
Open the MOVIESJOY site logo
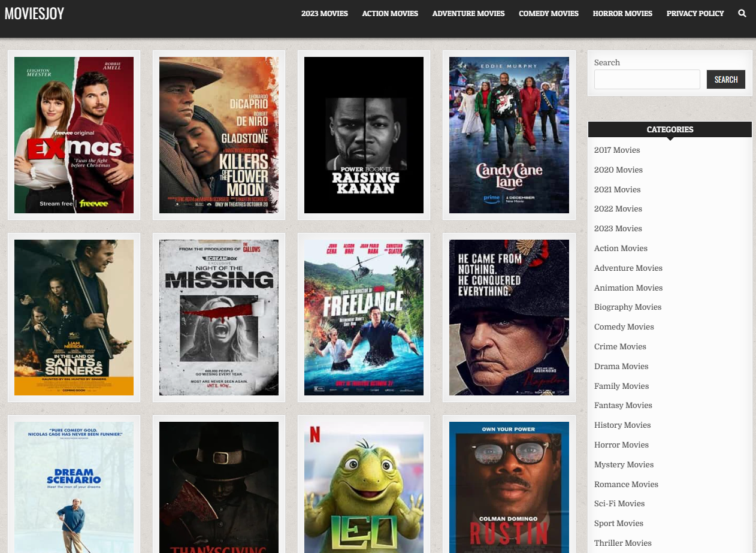(34, 13)
